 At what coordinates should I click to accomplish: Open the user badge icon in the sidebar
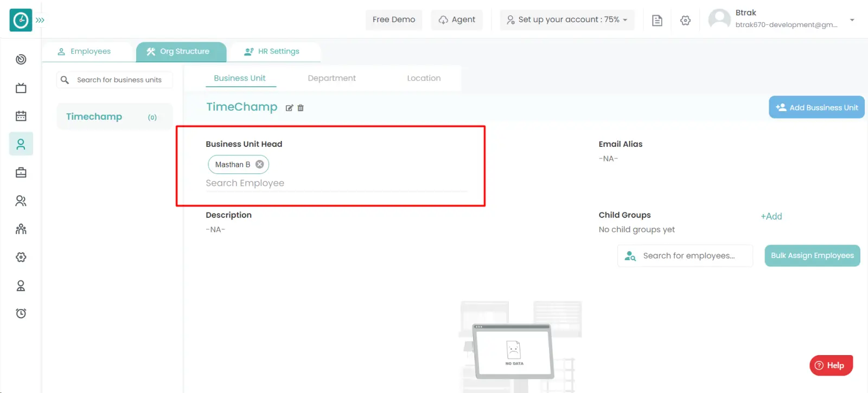click(x=21, y=285)
